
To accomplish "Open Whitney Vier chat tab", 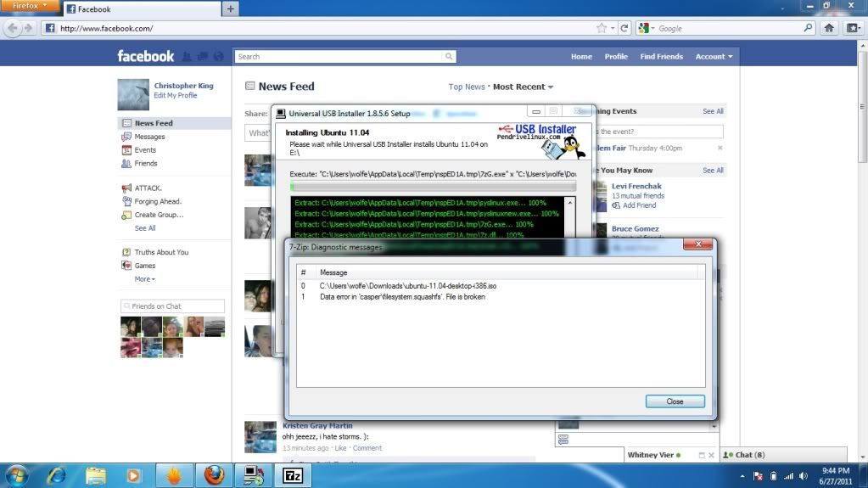I will [x=653, y=455].
